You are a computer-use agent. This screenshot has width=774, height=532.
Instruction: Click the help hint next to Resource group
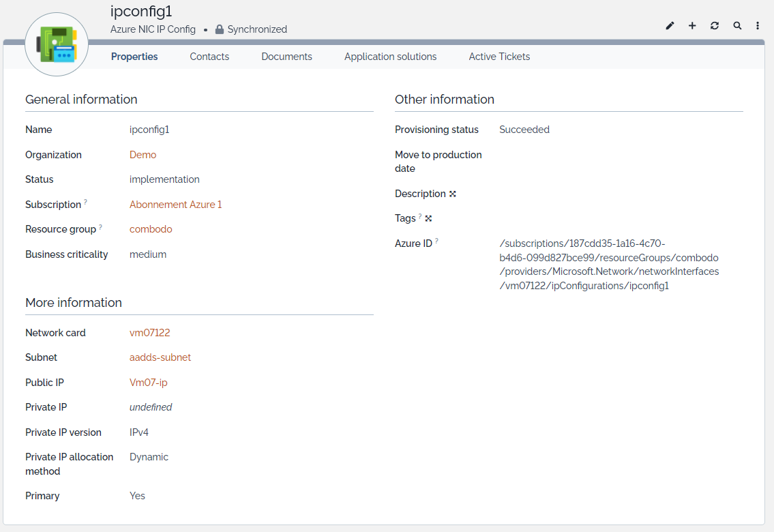tap(100, 227)
